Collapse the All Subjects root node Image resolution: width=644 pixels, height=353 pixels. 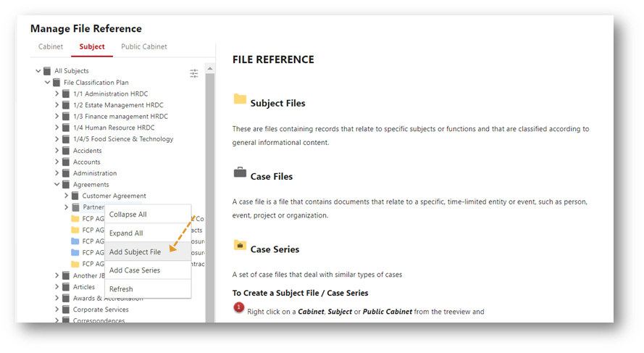38,71
